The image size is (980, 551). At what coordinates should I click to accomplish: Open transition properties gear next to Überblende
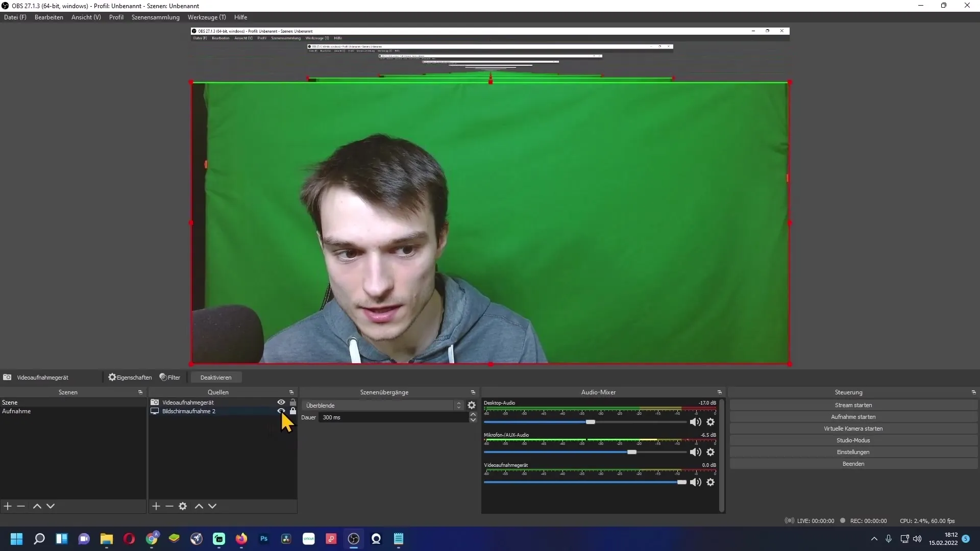(x=472, y=405)
